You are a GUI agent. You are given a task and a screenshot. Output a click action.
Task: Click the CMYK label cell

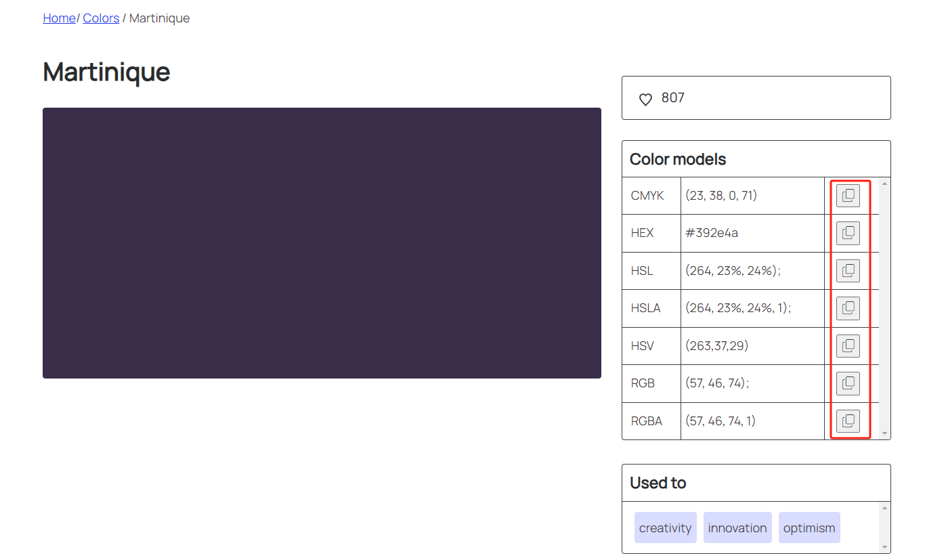coord(651,196)
